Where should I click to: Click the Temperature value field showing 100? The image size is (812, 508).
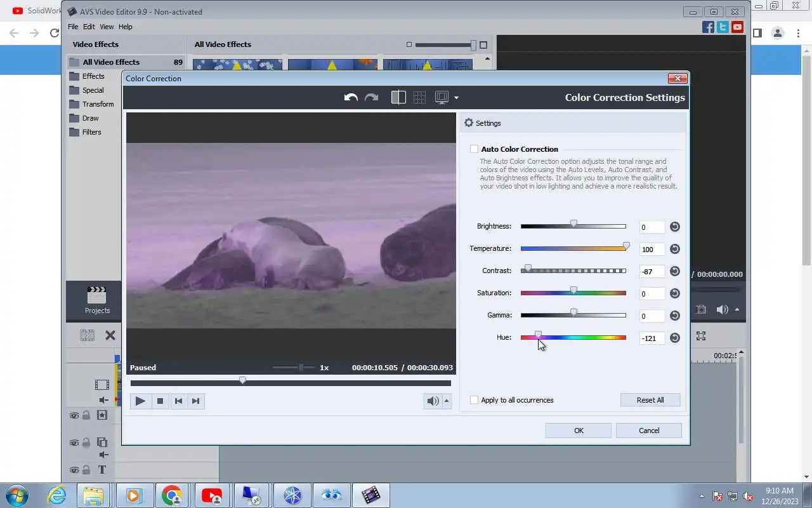[x=652, y=250]
